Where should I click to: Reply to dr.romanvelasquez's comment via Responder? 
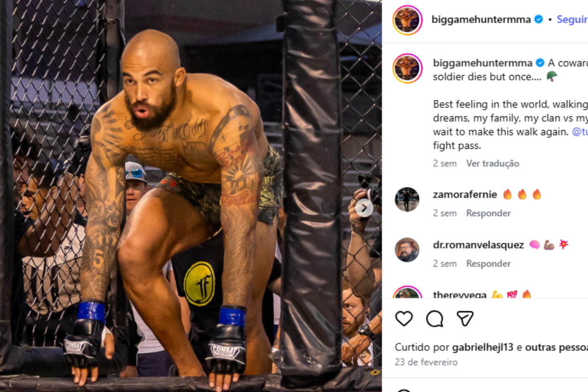489,264
